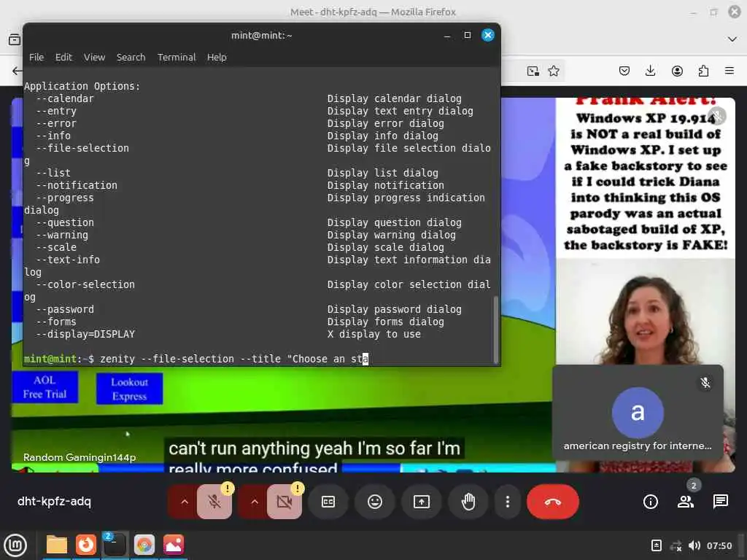This screenshot has height=560, width=747.
Task: Click the 07:50 clock in the panel
Action: point(719,545)
